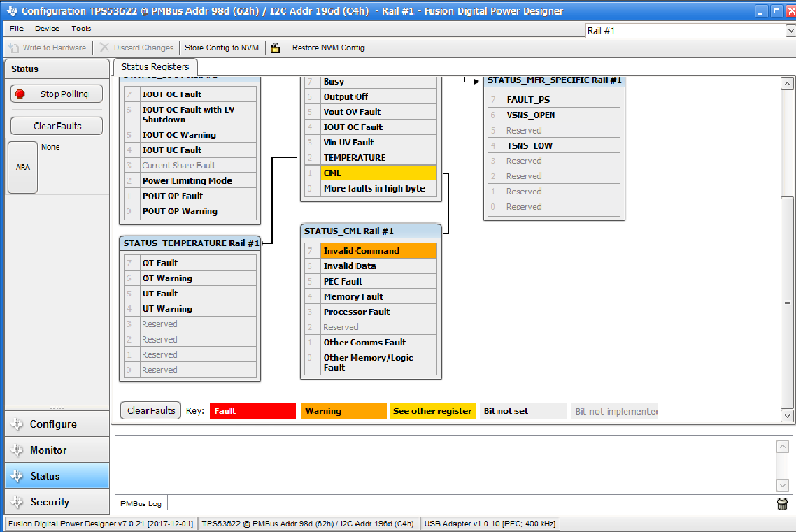This screenshot has width=796, height=532.
Task: Click the Vout OV Fault row
Action: pos(371,112)
